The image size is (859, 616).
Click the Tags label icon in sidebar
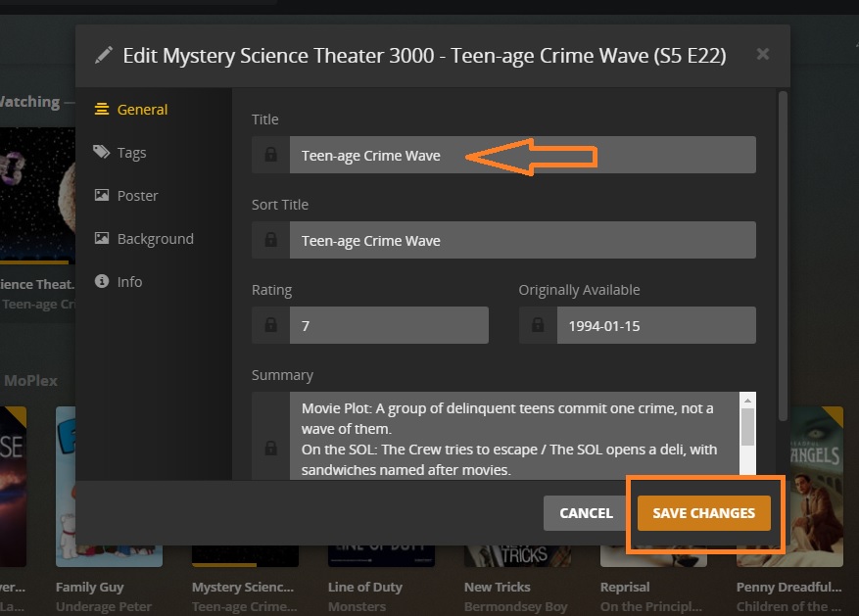coord(101,152)
